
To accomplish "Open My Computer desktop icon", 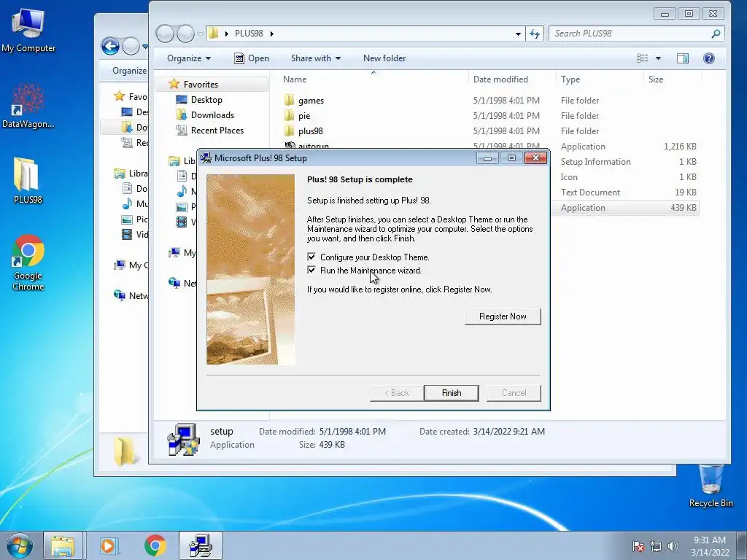I will pos(28,30).
